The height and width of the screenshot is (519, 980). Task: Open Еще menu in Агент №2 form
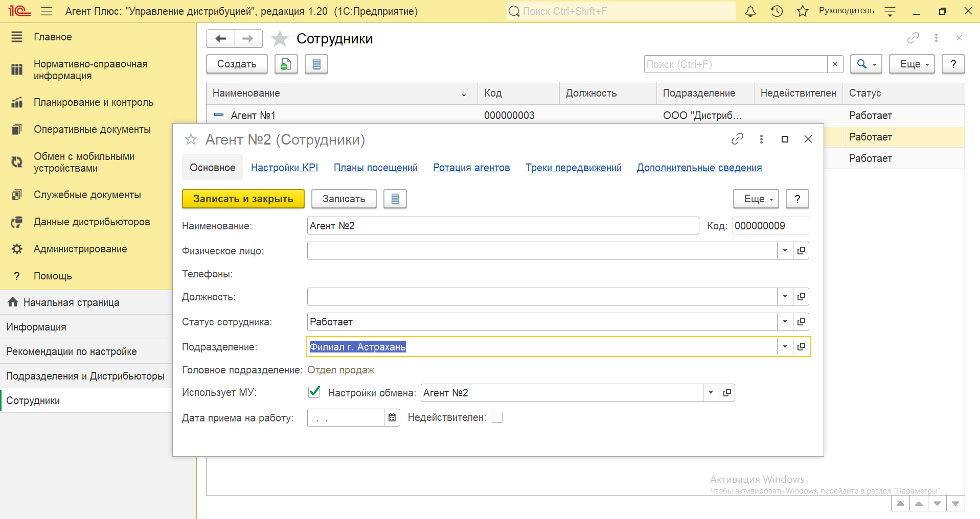pos(756,199)
